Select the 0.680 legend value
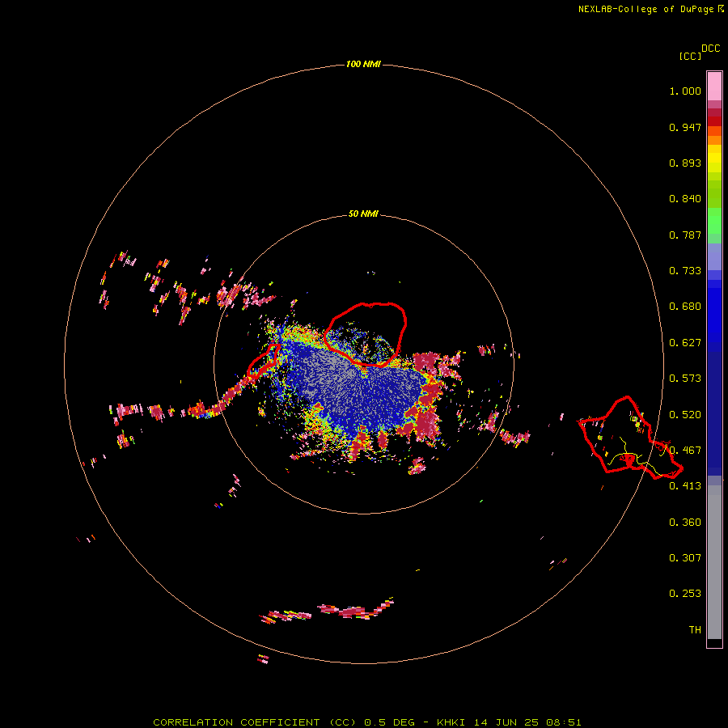Image resolution: width=728 pixels, height=728 pixels. click(x=685, y=307)
